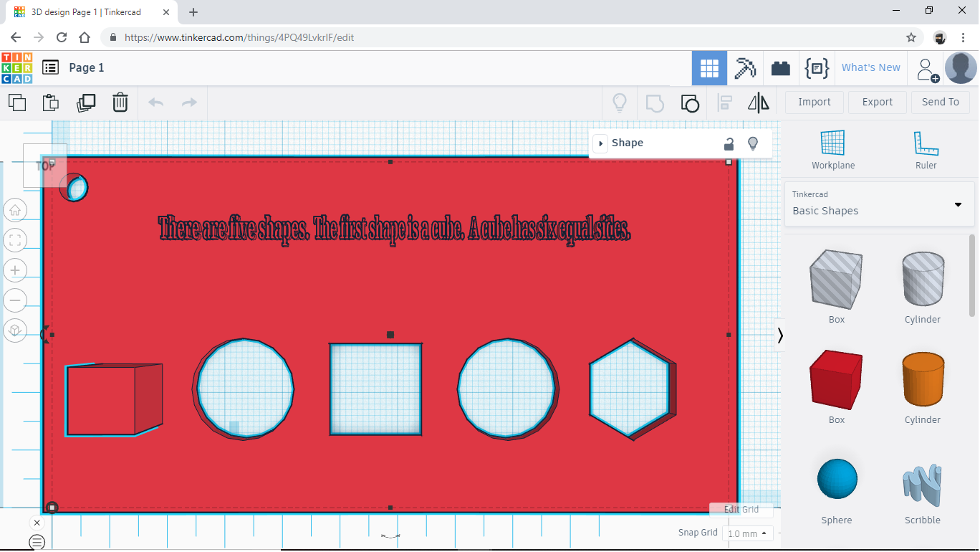Group the selected shapes
980x552 pixels.
654,103
